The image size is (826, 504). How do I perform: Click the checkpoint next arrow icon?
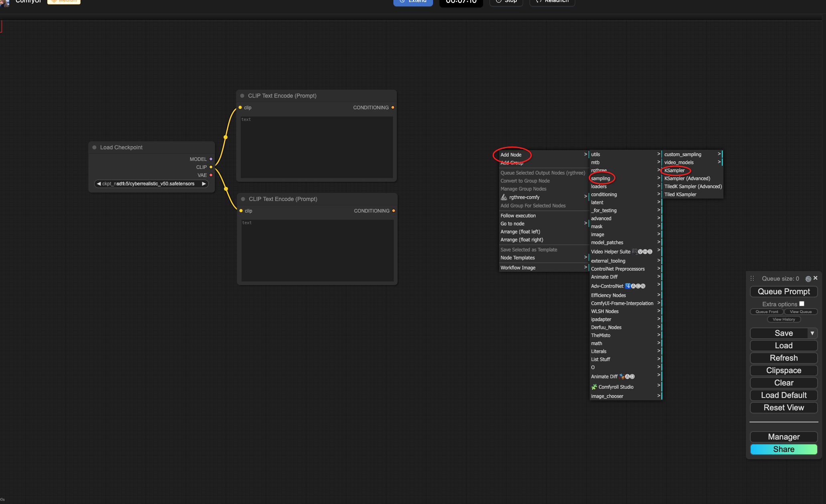(204, 184)
